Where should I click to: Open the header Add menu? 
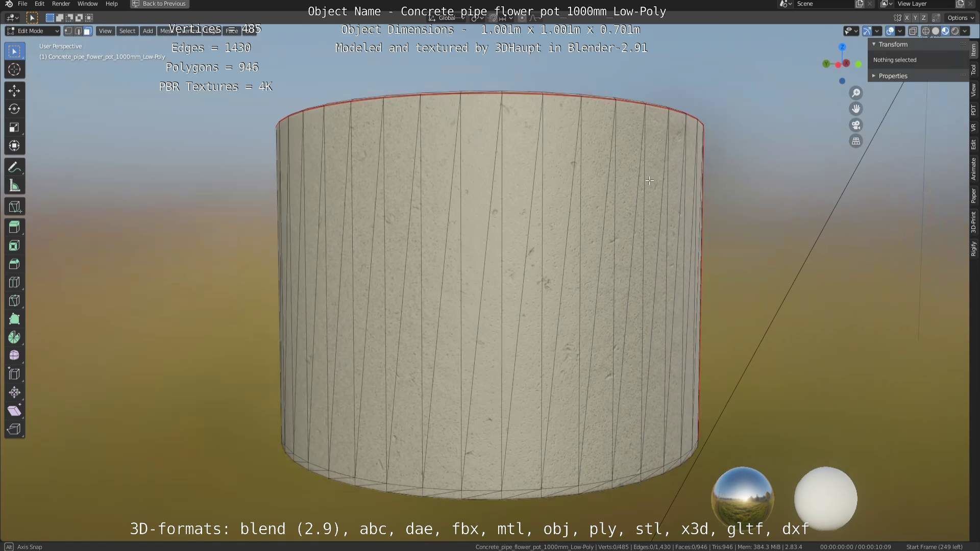click(x=148, y=31)
